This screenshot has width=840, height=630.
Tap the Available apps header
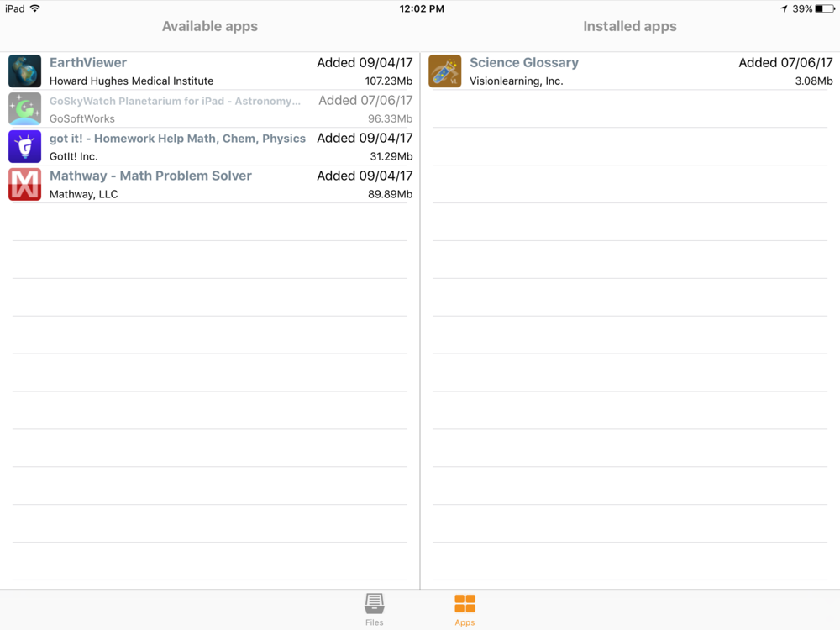210,26
